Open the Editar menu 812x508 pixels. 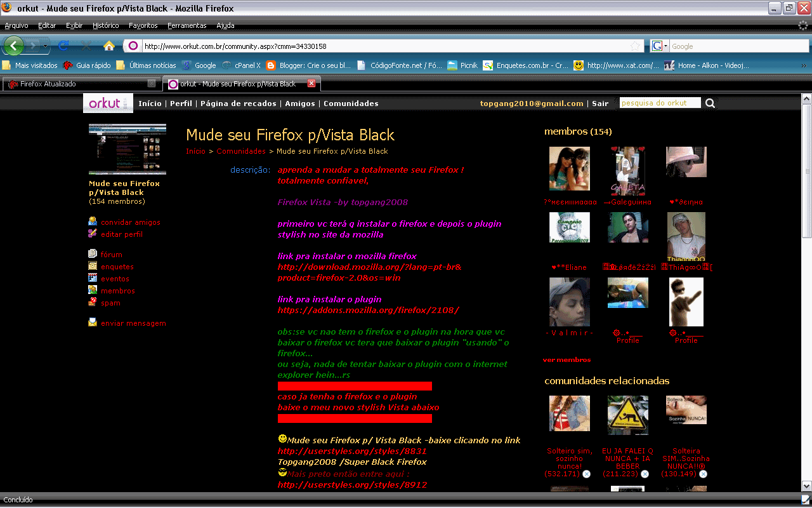[x=47, y=25]
